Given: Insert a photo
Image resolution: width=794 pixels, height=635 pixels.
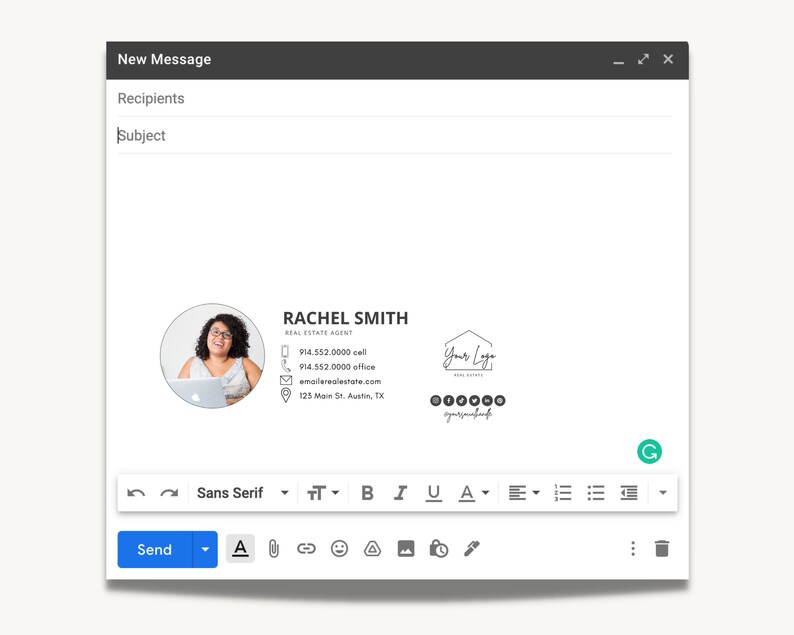Looking at the screenshot, I should pyautogui.click(x=406, y=548).
